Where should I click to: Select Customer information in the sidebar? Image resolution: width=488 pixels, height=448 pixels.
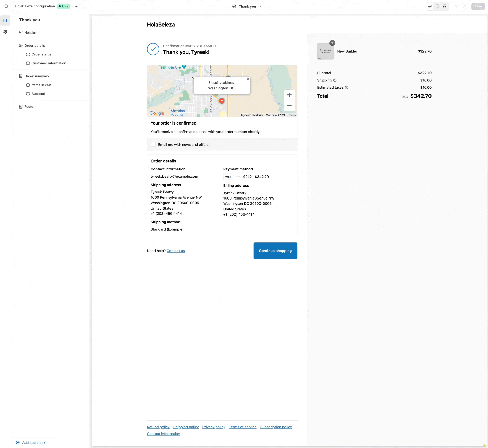pos(49,63)
